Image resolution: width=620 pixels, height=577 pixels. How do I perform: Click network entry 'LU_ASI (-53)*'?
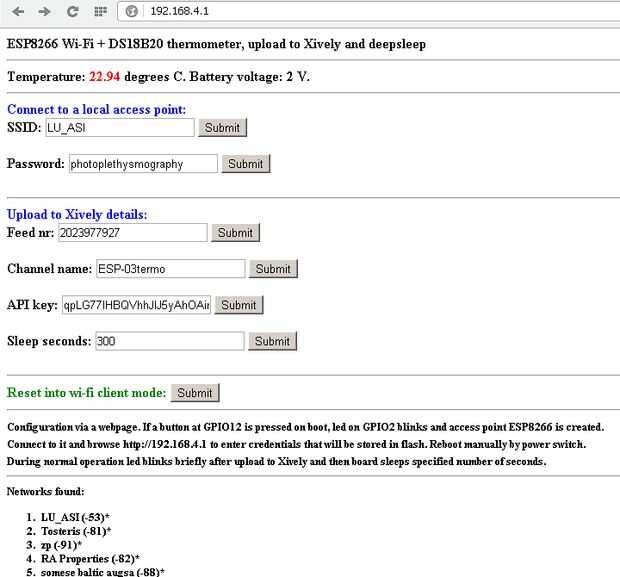pos(75,517)
